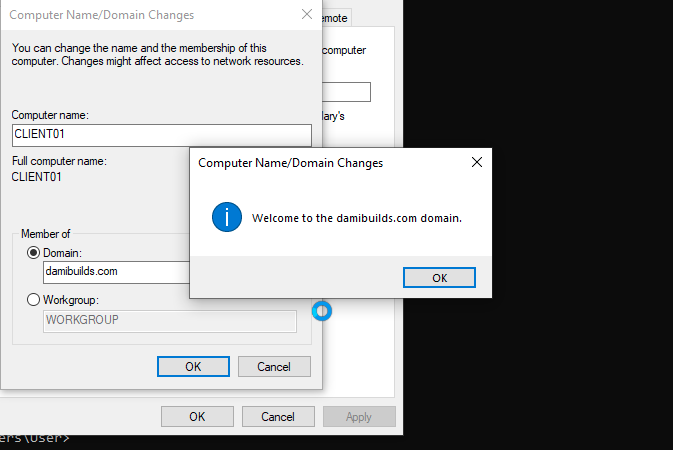Click the Full computer name value CLIENT01

click(36, 177)
